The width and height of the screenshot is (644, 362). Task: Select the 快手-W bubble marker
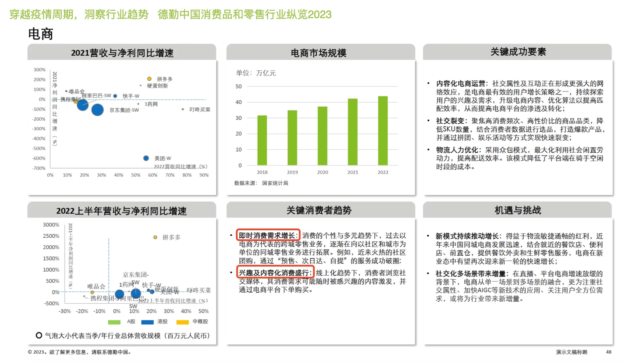coord(115,96)
